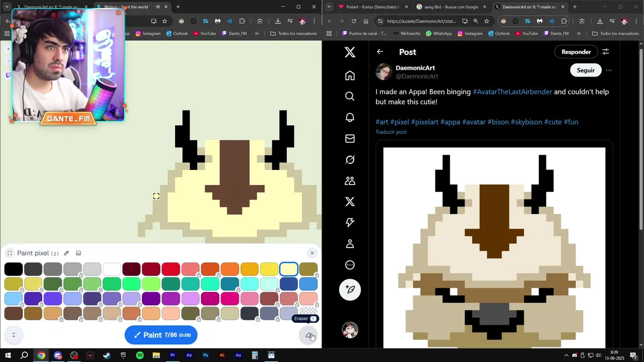Click the compose post button
The height and width of the screenshot is (362, 644).
(350, 290)
